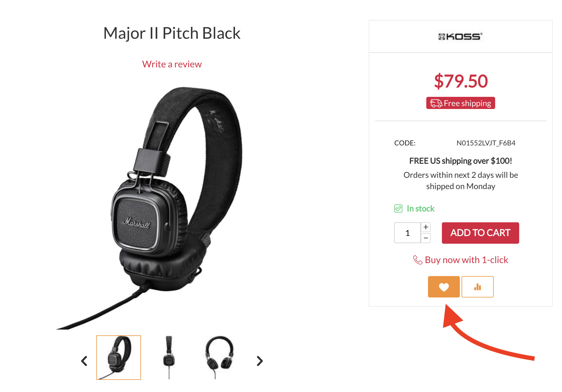Show previous thumbnails with left chevron
The height and width of the screenshot is (392, 562).
click(x=84, y=361)
